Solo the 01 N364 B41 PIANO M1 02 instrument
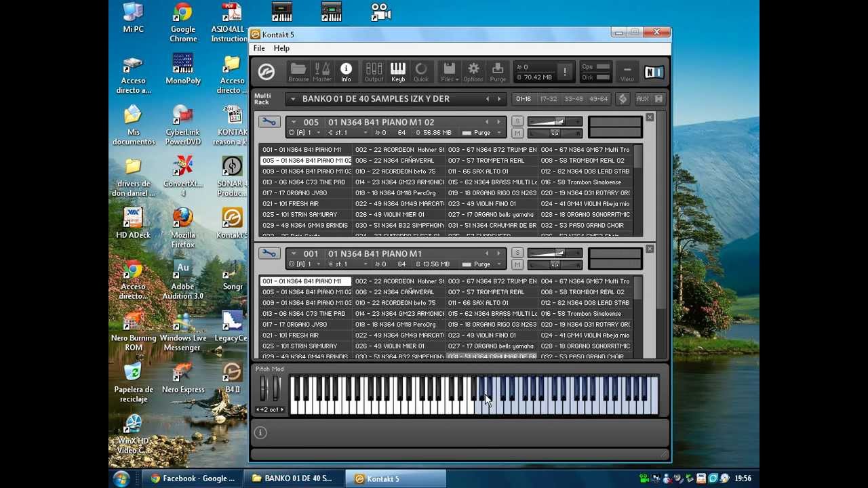Viewport: 868px width, 488px height. coord(517,121)
